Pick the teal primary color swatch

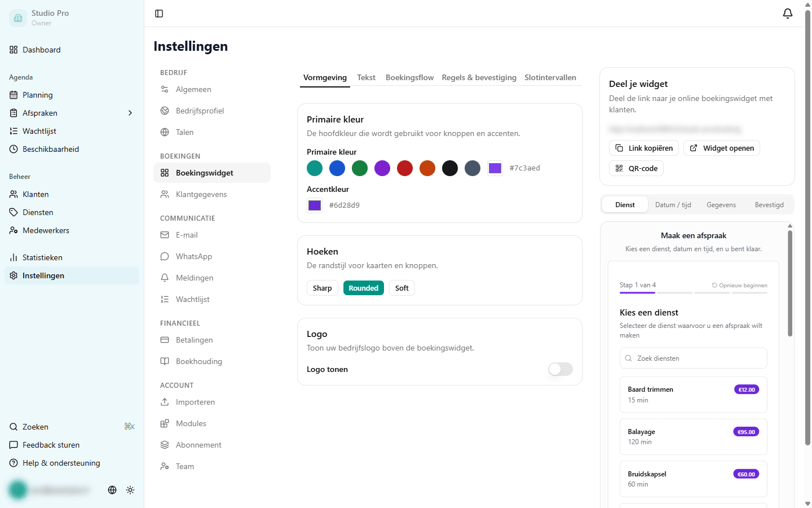coord(315,168)
